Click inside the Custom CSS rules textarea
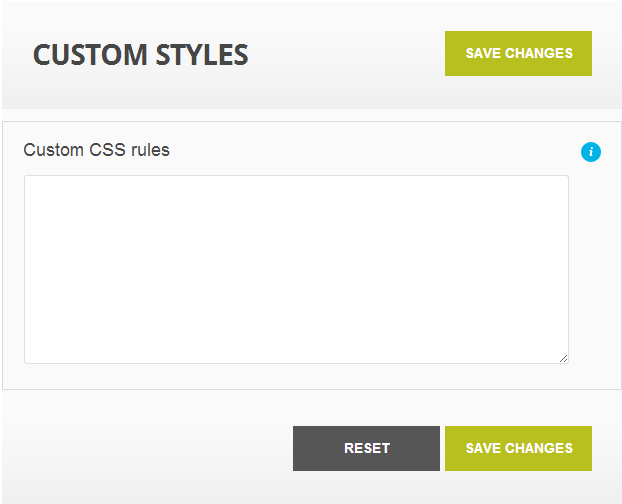Viewport: 622px width, 504px height. (x=296, y=269)
